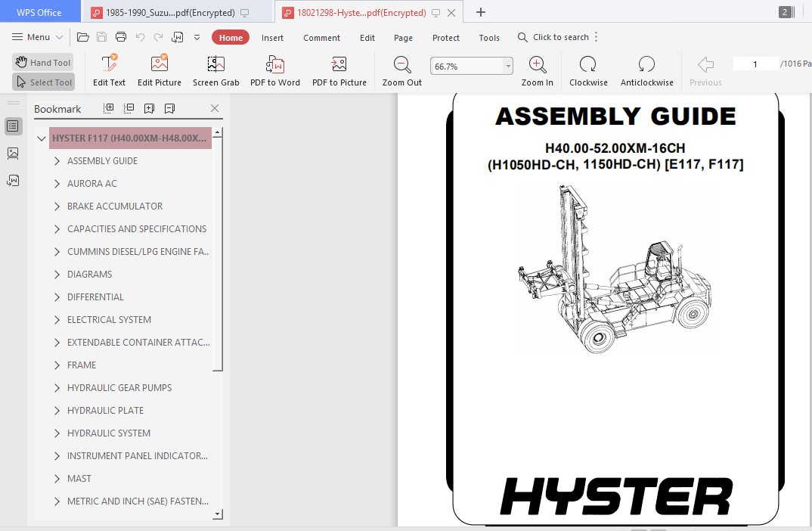
Task: Click the Redo arrow icon
Action: tap(159, 37)
